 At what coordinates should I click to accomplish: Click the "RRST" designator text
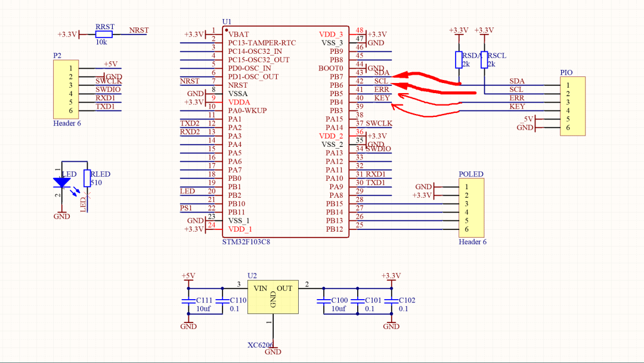tap(105, 27)
